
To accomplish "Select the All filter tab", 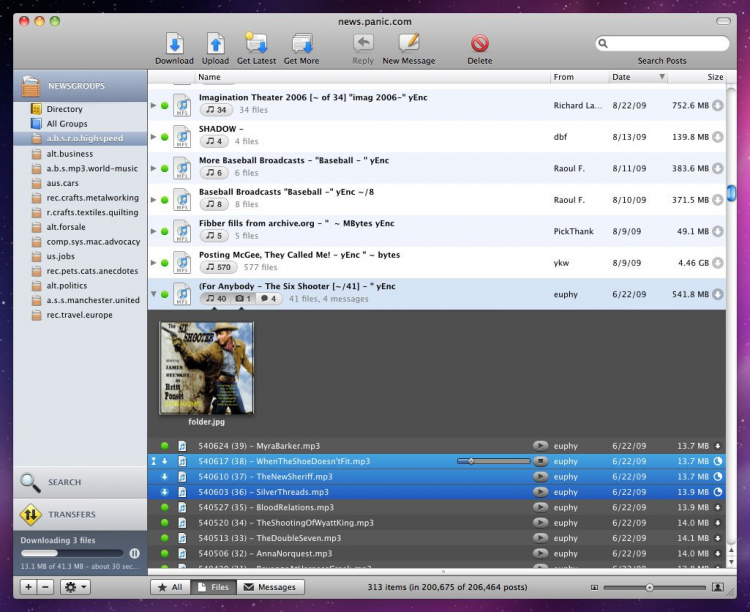I will coord(169,587).
